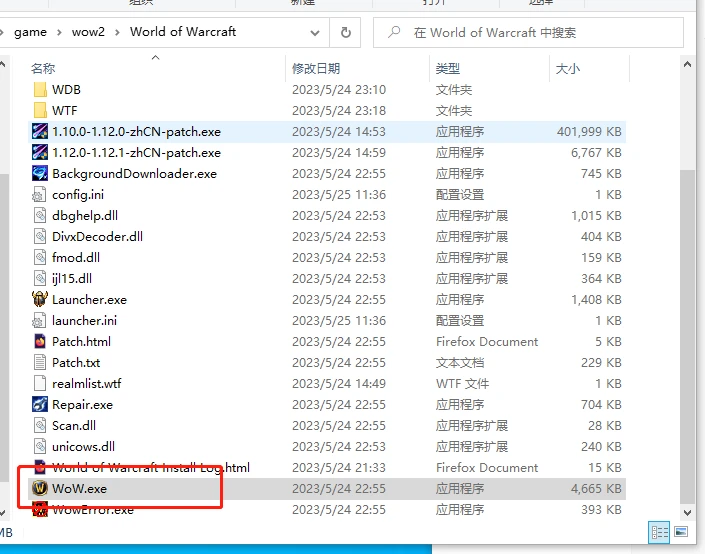Click the search box in World of Warcraft
Screen dimensions: 705x554
528,32
